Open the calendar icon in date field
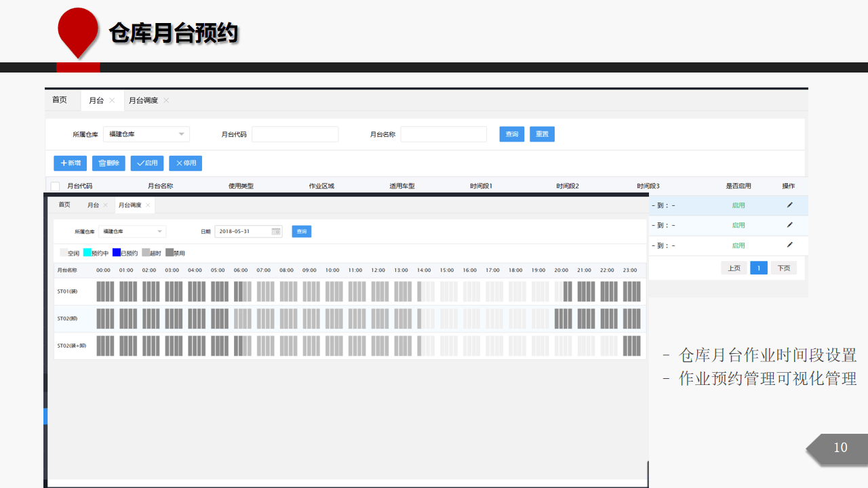This screenshot has height=488, width=868. pos(276,231)
